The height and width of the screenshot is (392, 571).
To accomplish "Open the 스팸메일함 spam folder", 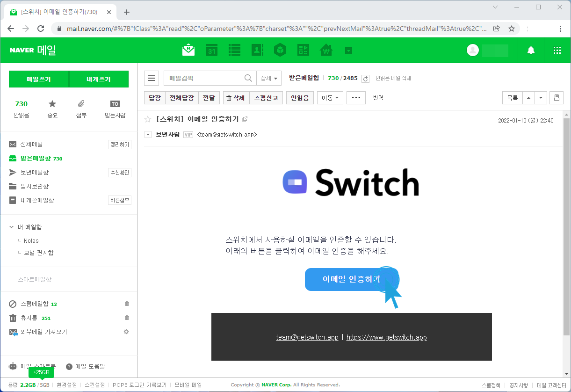I will click(x=34, y=304).
